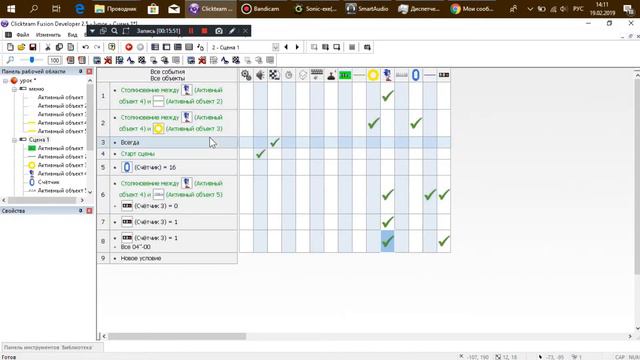This screenshot has height=360, width=640.
Task: Take a Bandicam screenshot with camera
Action: (219, 31)
